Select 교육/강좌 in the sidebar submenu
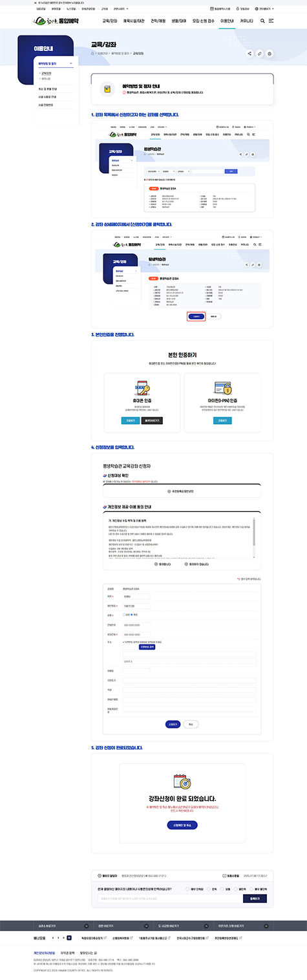 47,74
